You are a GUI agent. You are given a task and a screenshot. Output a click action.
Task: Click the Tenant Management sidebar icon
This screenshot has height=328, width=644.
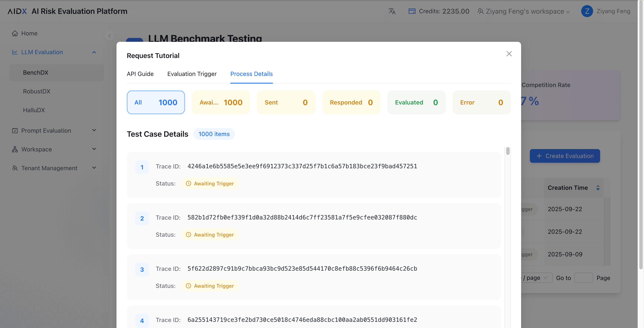click(15, 168)
